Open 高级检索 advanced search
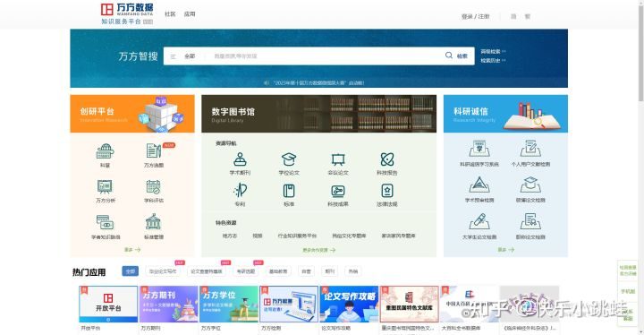This screenshot has width=644, height=335. [493, 51]
